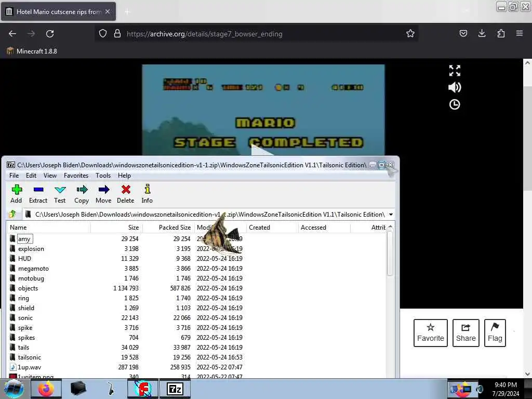Toggle fullscreen on the archive.org video player

[455, 71]
